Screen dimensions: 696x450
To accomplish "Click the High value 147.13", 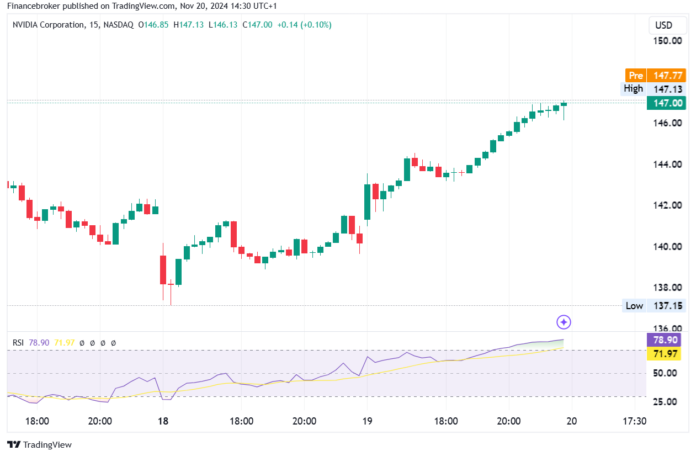I will pyautogui.click(x=667, y=89).
